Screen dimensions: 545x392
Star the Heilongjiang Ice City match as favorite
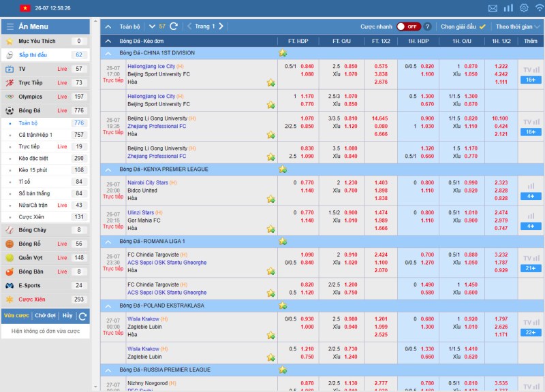coord(271,82)
